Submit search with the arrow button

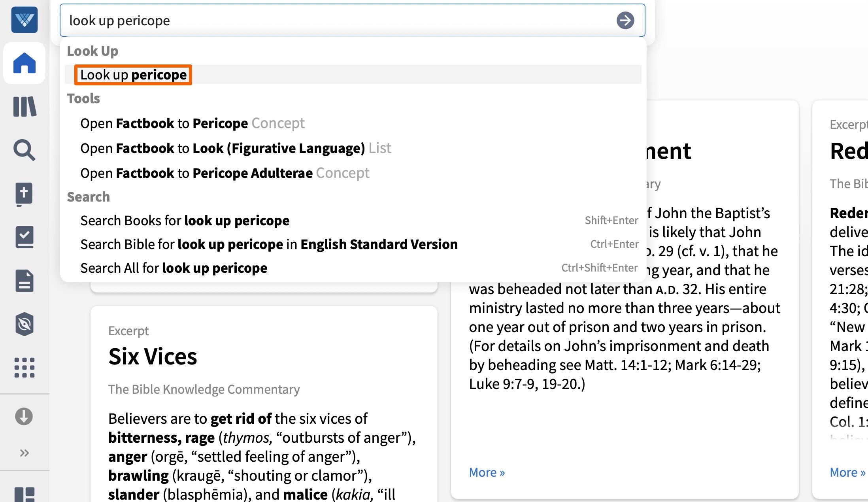coord(625,21)
